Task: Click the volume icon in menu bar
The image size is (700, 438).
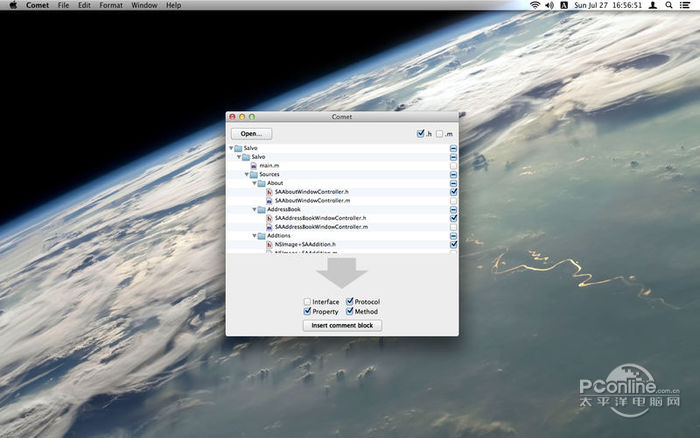Action: click(x=550, y=6)
